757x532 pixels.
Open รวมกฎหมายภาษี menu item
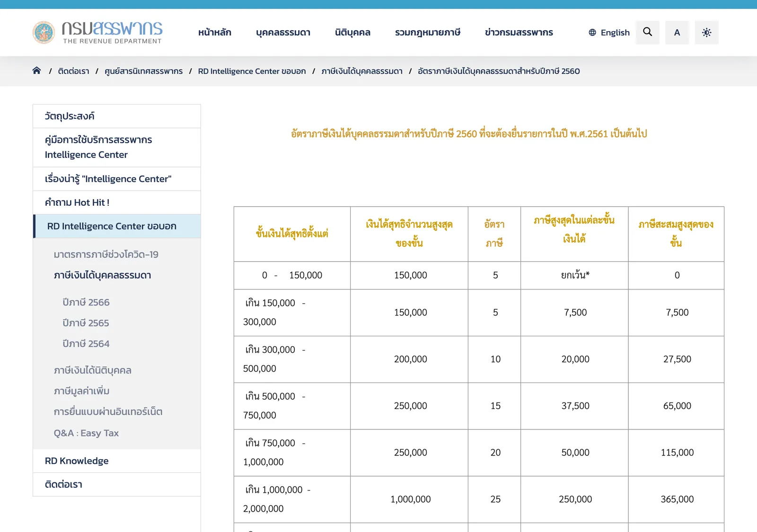click(x=428, y=32)
